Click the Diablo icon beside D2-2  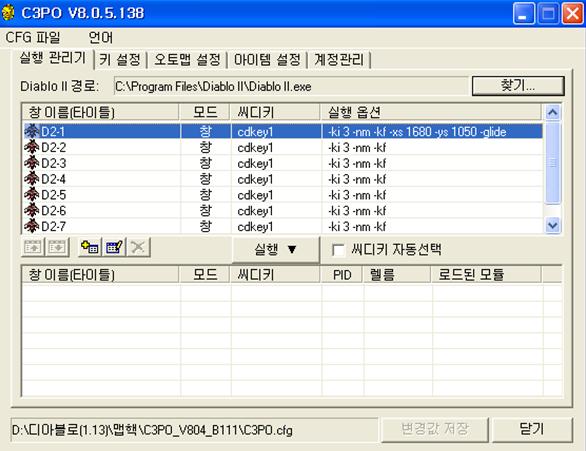click(32, 147)
